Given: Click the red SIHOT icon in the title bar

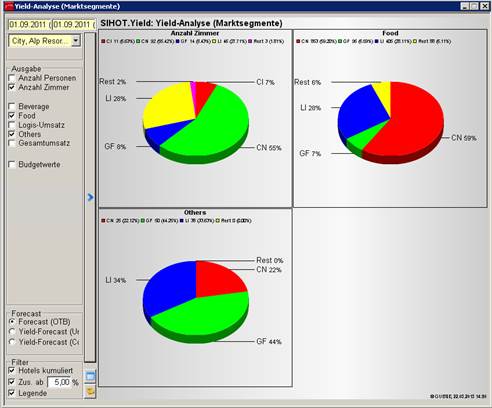Looking at the screenshot, I should (x=9, y=6).
